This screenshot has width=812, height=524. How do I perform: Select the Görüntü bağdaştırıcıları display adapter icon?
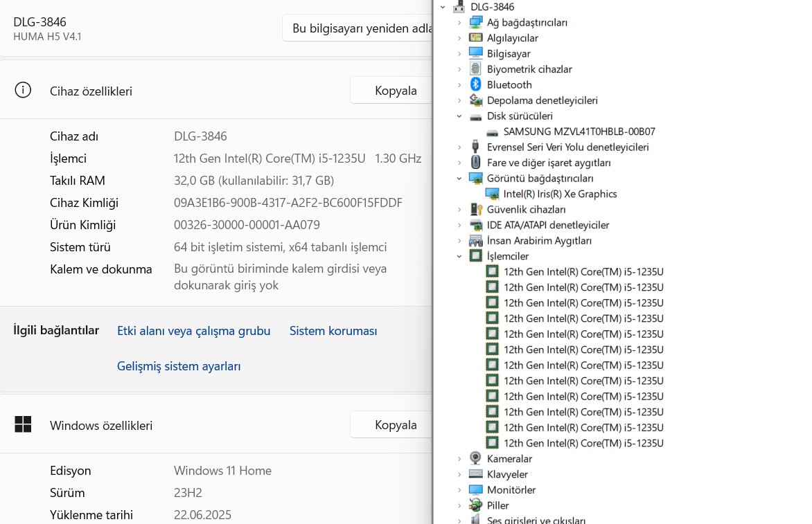click(x=475, y=178)
